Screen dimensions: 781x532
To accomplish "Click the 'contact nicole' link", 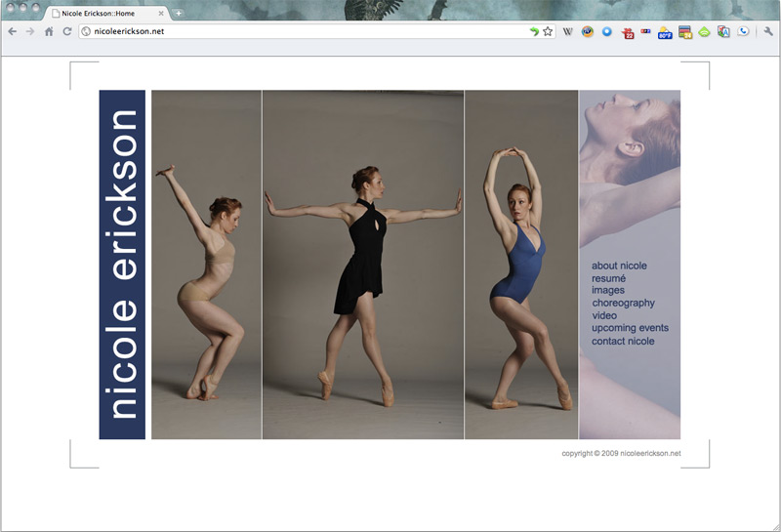I will point(623,342).
